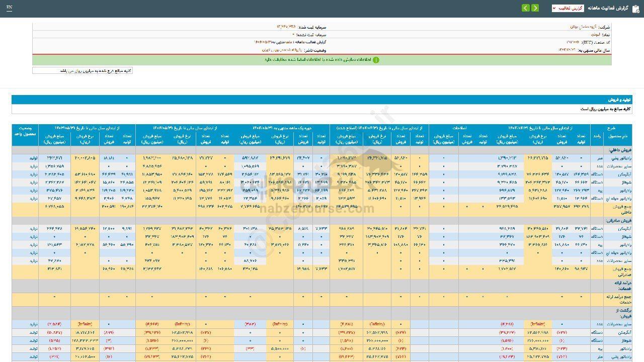Click the رادیاتور پنلی product row name
Screen dimensions: 644x362
coord(617,158)
